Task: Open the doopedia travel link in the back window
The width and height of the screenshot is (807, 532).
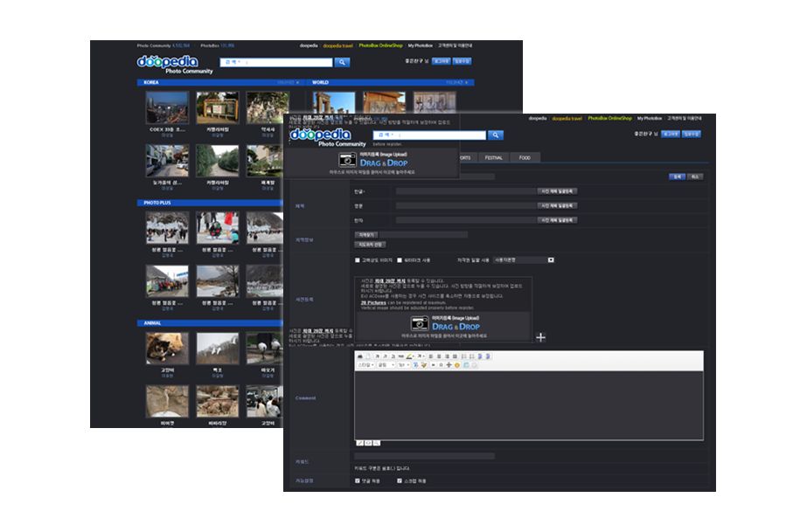Action: 337,45
